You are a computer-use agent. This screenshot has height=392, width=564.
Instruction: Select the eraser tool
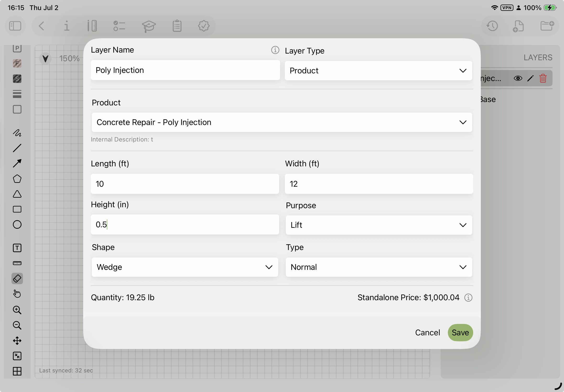tap(17, 278)
